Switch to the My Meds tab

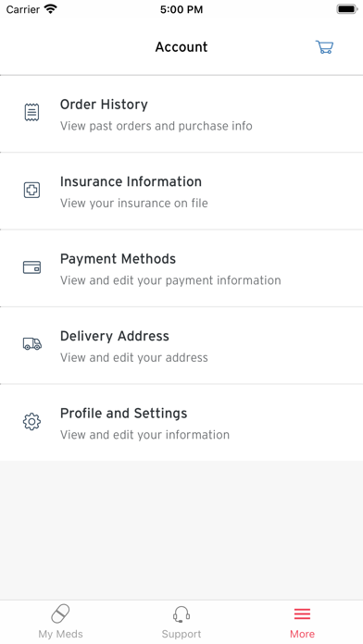click(x=60, y=634)
